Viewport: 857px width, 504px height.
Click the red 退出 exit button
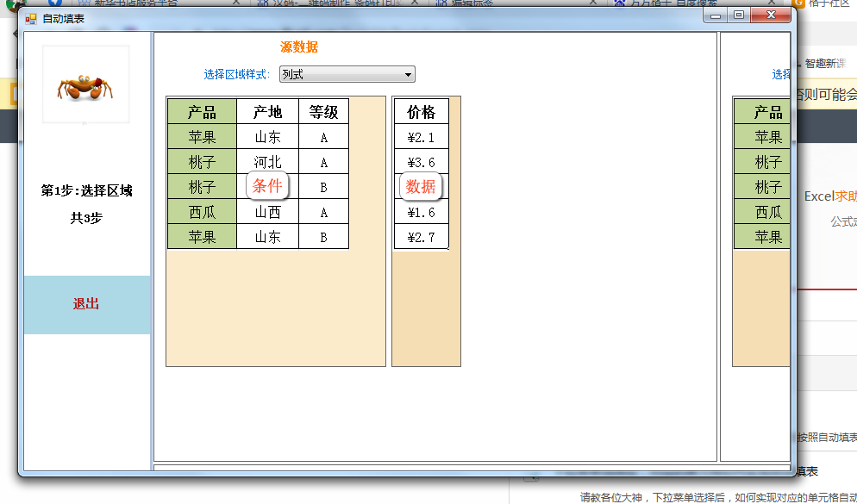coord(86,304)
